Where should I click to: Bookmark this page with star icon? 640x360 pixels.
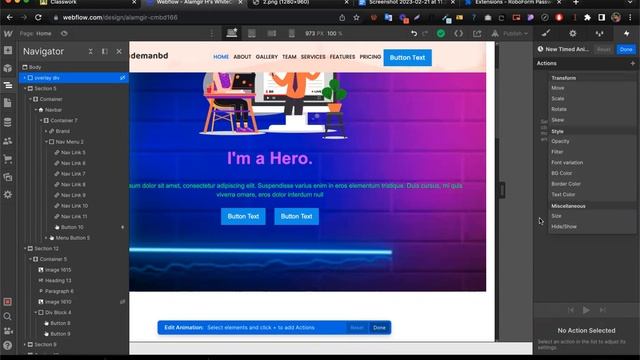356,18
